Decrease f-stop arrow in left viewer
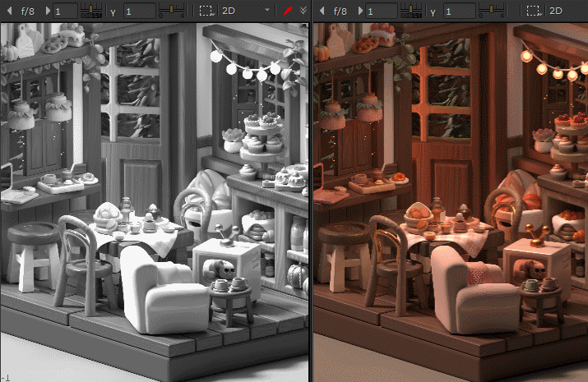This screenshot has width=588, height=382. point(10,11)
